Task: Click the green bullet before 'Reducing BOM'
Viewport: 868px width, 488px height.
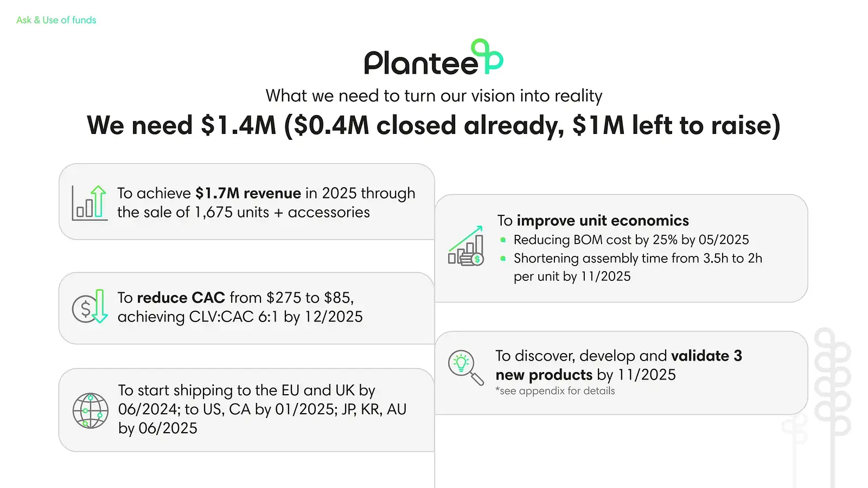Action: (503, 240)
